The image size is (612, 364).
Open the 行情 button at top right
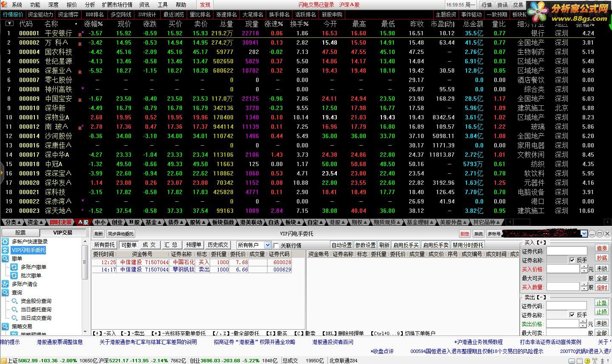click(x=487, y=5)
